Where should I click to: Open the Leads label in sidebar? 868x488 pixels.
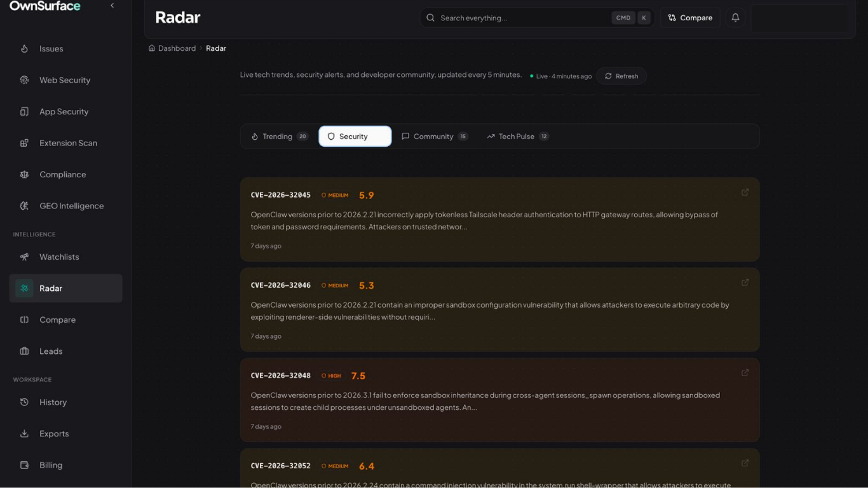tap(51, 351)
